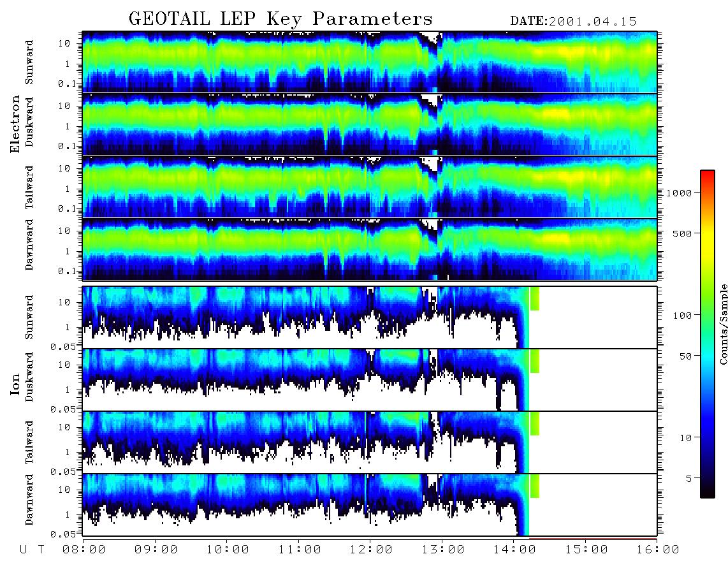Screen dimensions: 728x561
Task: Click the 13:00 time tick label
Action: (x=443, y=550)
